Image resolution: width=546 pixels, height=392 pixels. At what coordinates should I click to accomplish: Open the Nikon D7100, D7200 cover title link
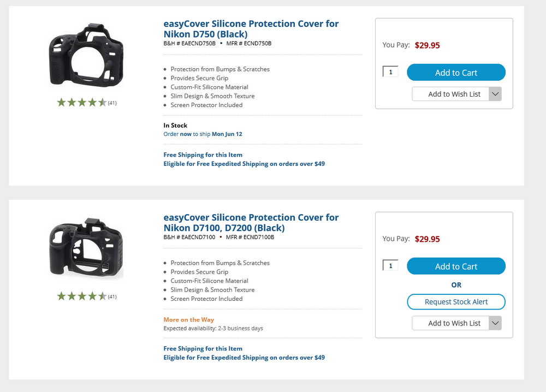point(251,223)
